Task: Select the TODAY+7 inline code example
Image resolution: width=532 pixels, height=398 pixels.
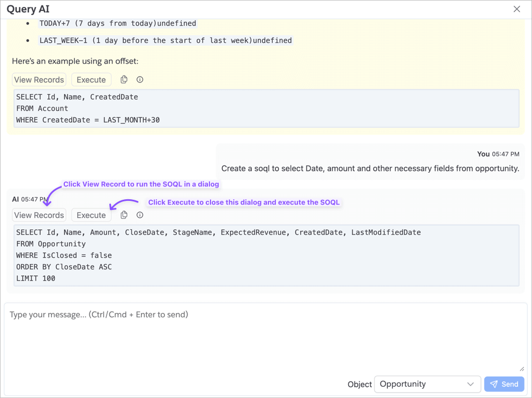Action: click(x=117, y=24)
